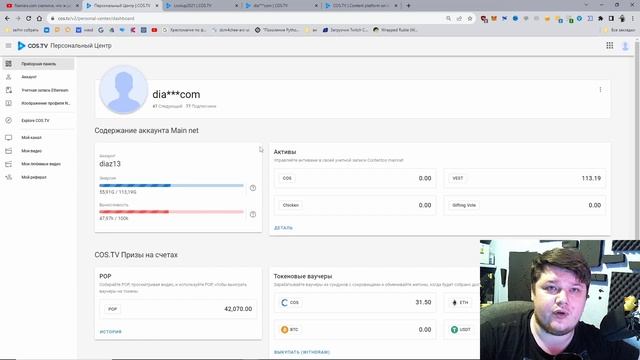Open the three-dot menu on profile card
The width and height of the screenshot is (640, 360).
(600, 89)
